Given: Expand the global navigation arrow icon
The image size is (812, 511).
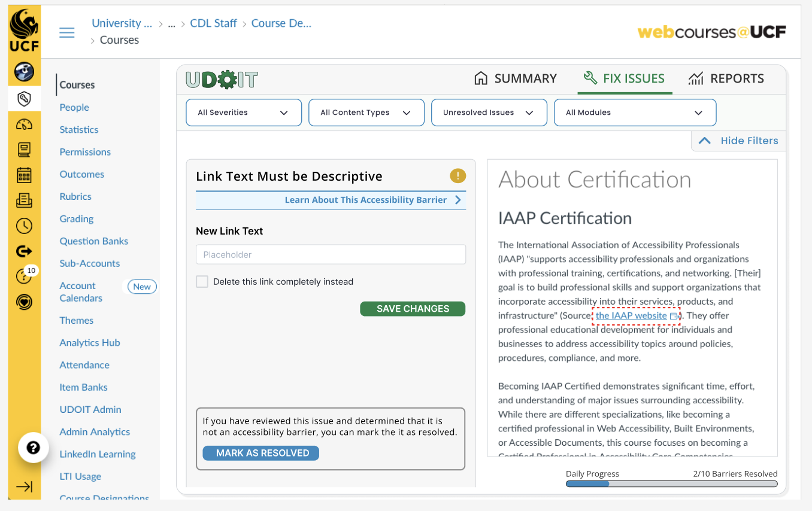Looking at the screenshot, I should (24, 486).
